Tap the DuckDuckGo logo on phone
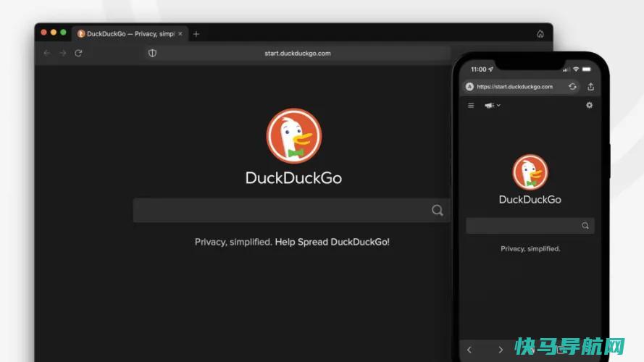This screenshot has width=644, height=362. click(x=530, y=172)
